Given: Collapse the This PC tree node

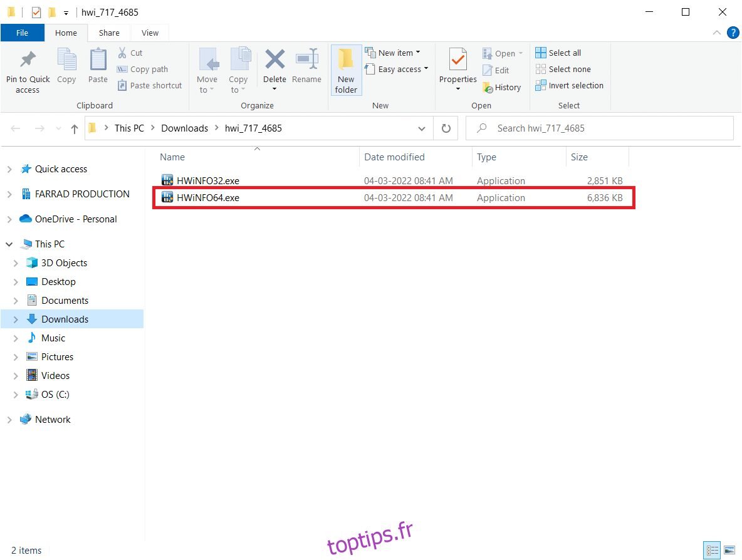Looking at the screenshot, I should [x=9, y=244].
